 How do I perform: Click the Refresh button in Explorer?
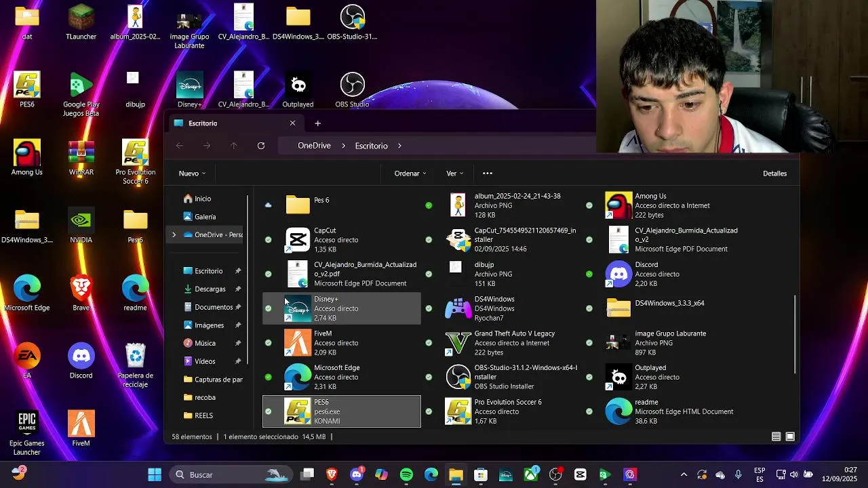[261, 146]
